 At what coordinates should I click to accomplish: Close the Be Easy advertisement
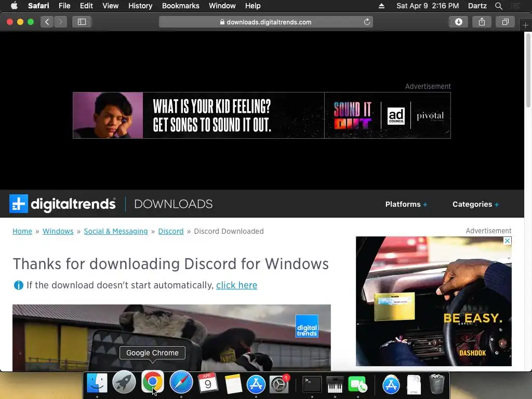coord(507,241)
